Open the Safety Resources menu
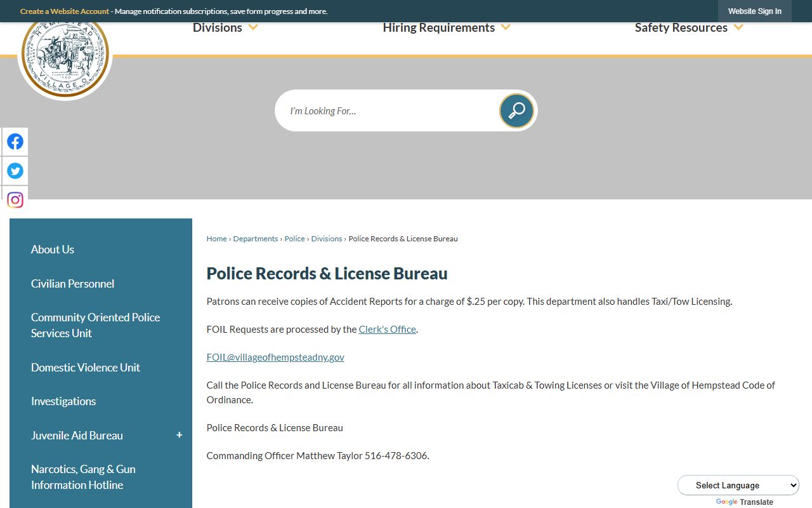Image resolution: width=812 pixels, height=508 pixels. 681,27
